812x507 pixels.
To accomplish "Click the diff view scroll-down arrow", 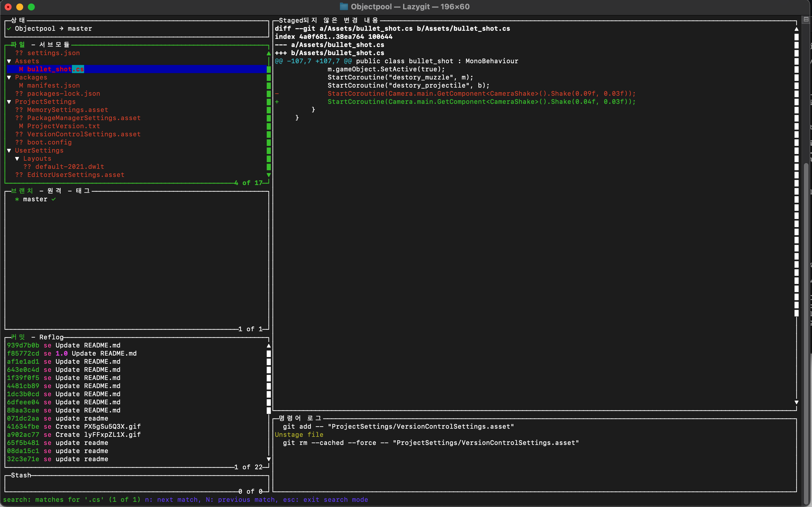I will coord(796,402).
